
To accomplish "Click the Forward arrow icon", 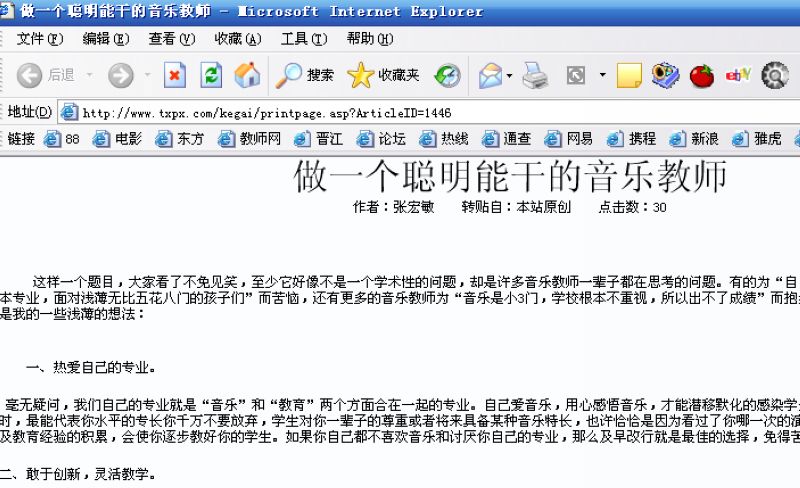I will coord(121,76).
